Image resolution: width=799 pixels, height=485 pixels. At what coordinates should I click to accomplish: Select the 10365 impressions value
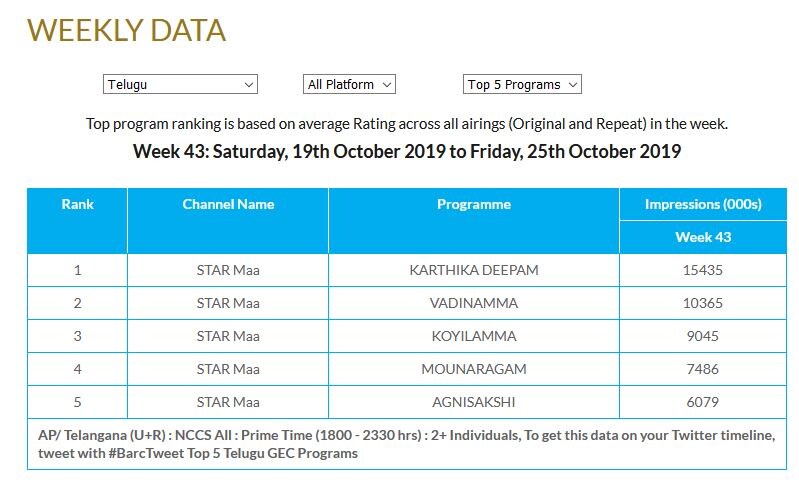[x=703, y=303]
